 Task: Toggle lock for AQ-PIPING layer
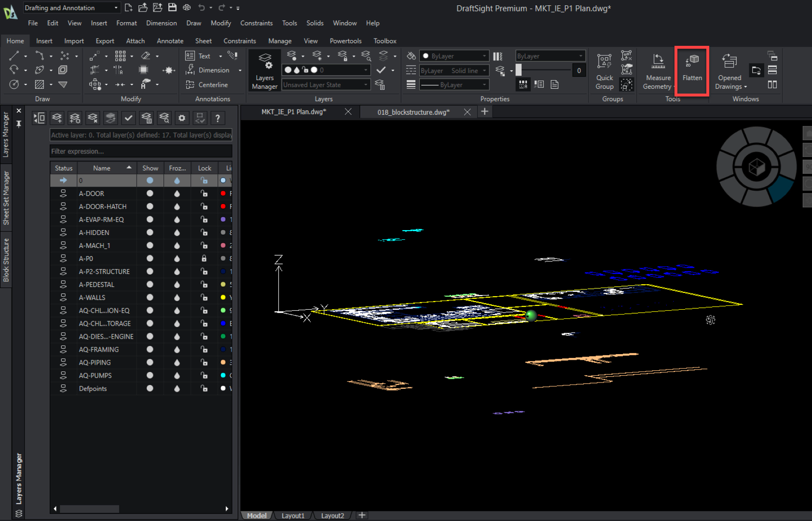coord(204,362)
